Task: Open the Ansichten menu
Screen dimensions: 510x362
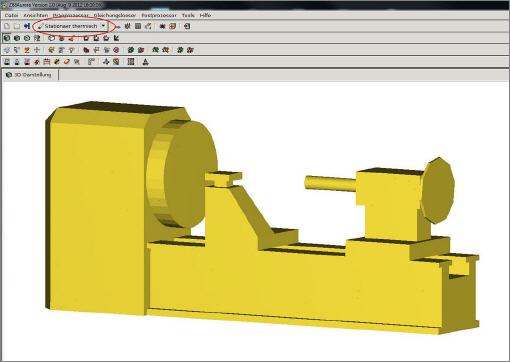Action: [x=36, y=15]
